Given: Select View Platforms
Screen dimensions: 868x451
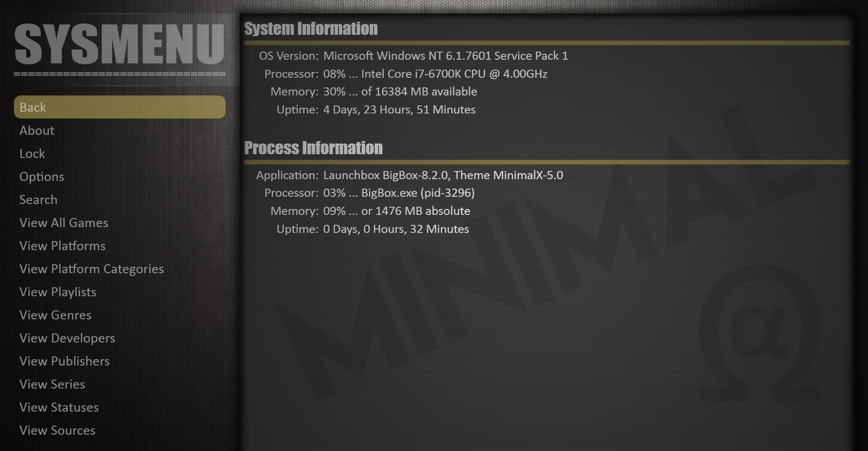Looking at the screenshot, I should pyautogui.click(x=62, y=246).
